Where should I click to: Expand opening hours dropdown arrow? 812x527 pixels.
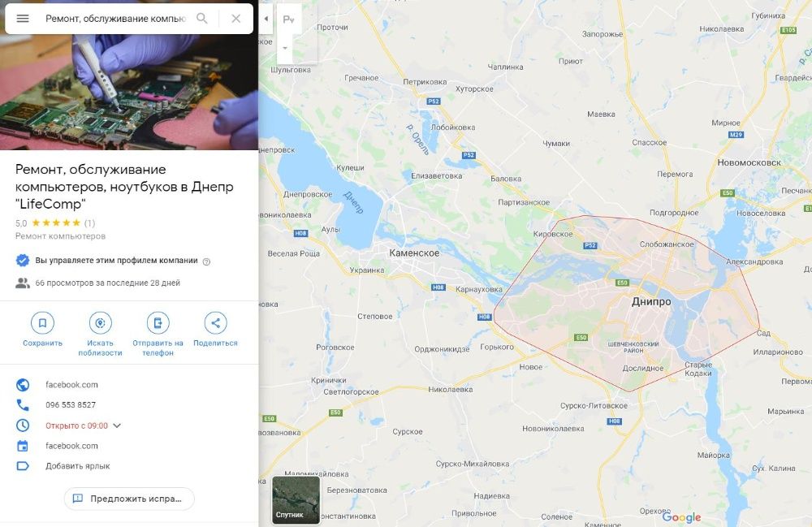117,425
